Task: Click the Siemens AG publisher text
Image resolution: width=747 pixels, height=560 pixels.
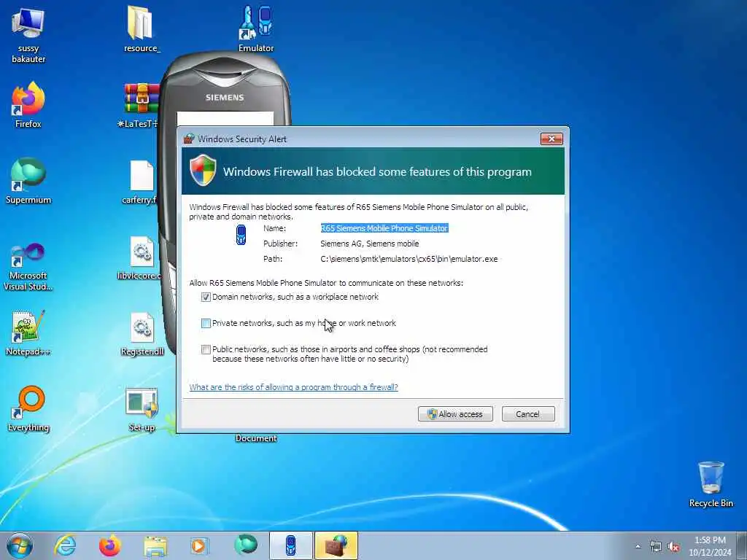Action: [x=370, y=244]
